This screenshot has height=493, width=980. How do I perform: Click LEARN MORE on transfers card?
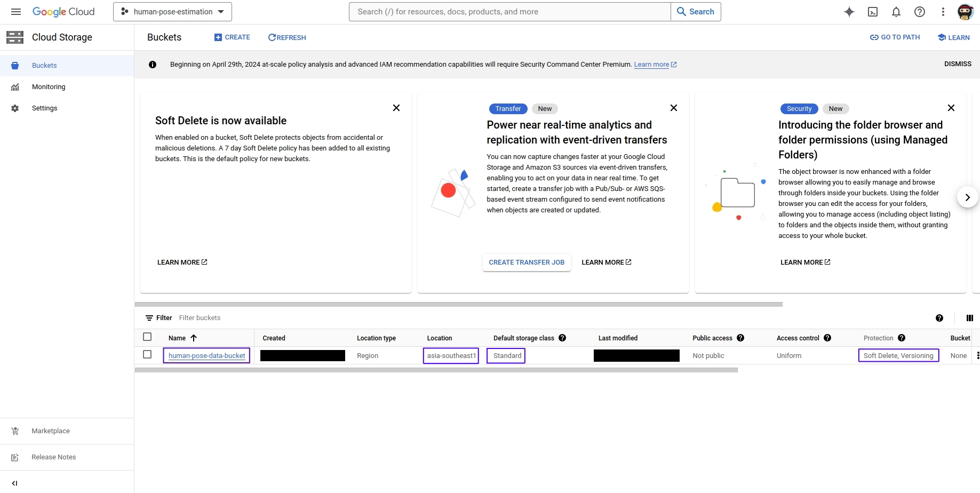(607, 263)
